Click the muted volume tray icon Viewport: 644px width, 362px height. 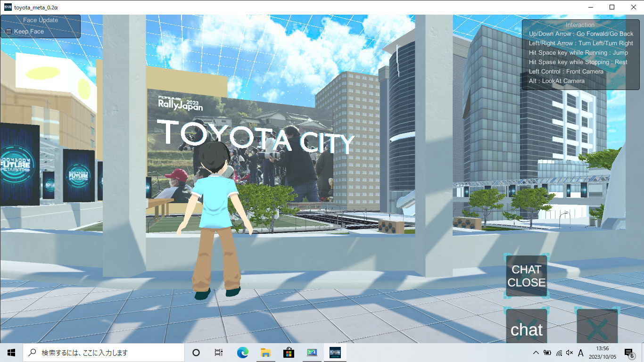570,353
